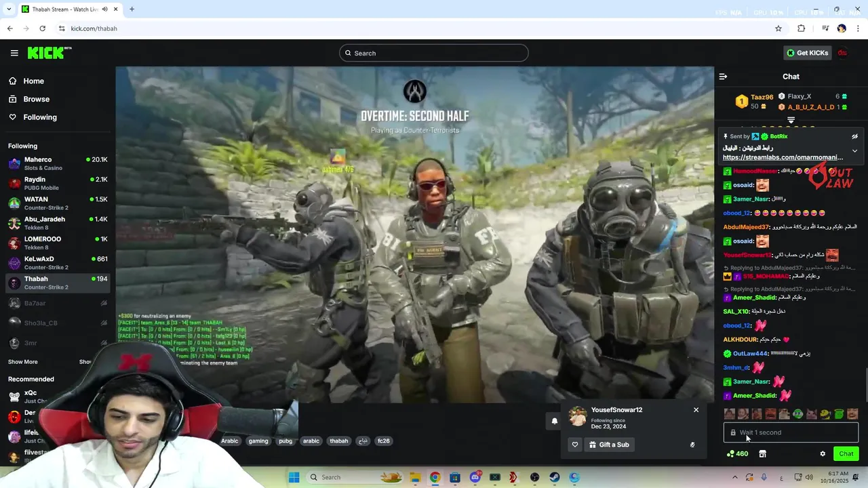868x488 pixels.
Task: Show hidden system tray icons chevron
Action: point(734,477)
